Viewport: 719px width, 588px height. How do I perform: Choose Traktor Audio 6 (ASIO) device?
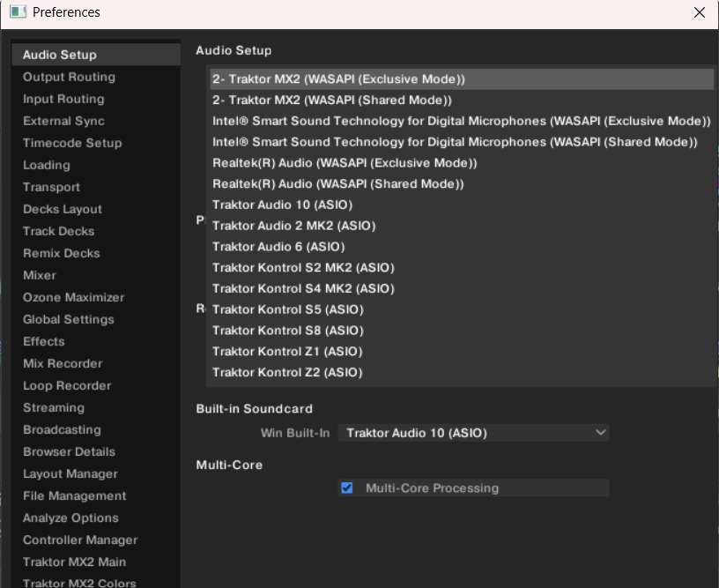(x=462, y=247)
